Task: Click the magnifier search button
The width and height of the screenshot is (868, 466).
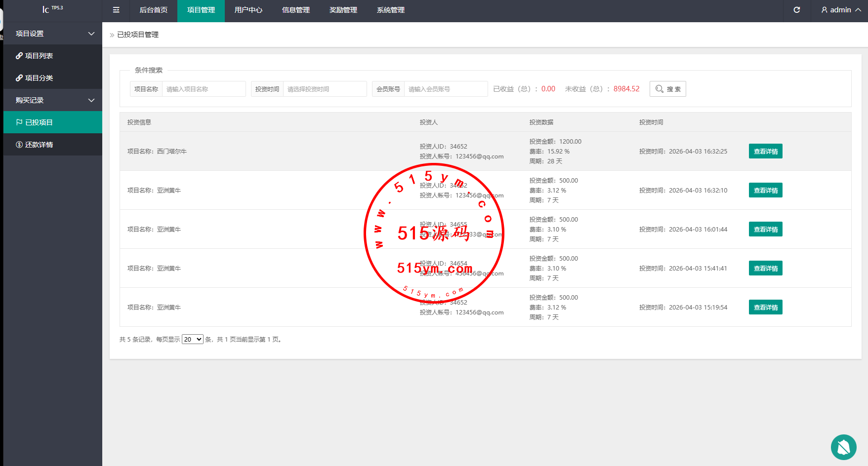Action: coord(667,89)
